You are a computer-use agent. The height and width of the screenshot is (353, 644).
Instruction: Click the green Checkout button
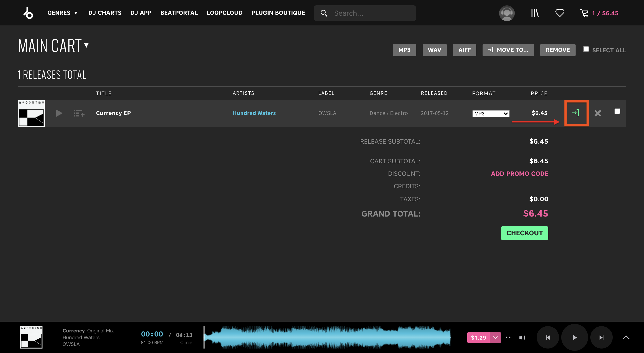tap(524, 233)
